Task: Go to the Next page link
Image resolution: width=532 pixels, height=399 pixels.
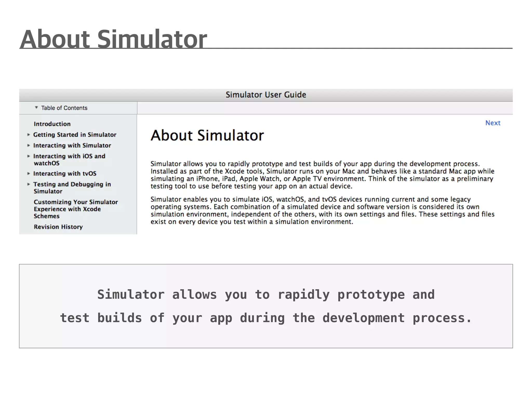Action: point(493,123)
